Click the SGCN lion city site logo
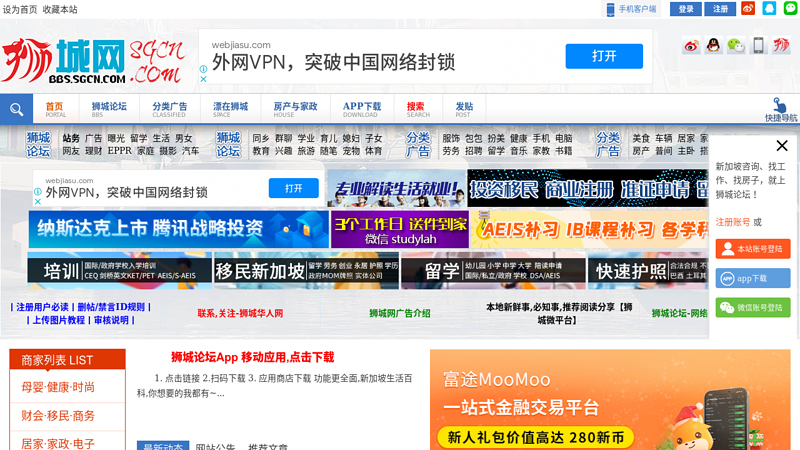 click(x=93, y=60)
